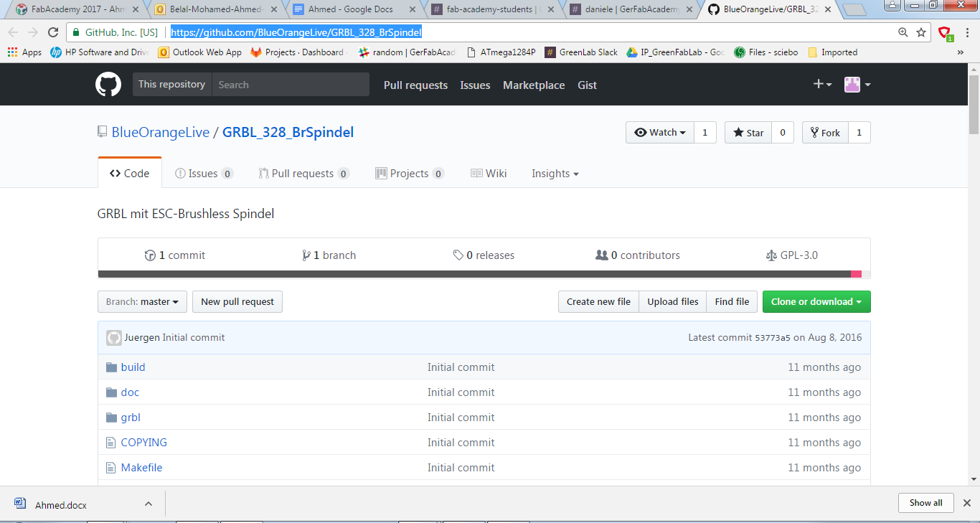The height and width of the screenshot is (523, 980).
Task: Click Find file button
Action: (x=732, y=302)
